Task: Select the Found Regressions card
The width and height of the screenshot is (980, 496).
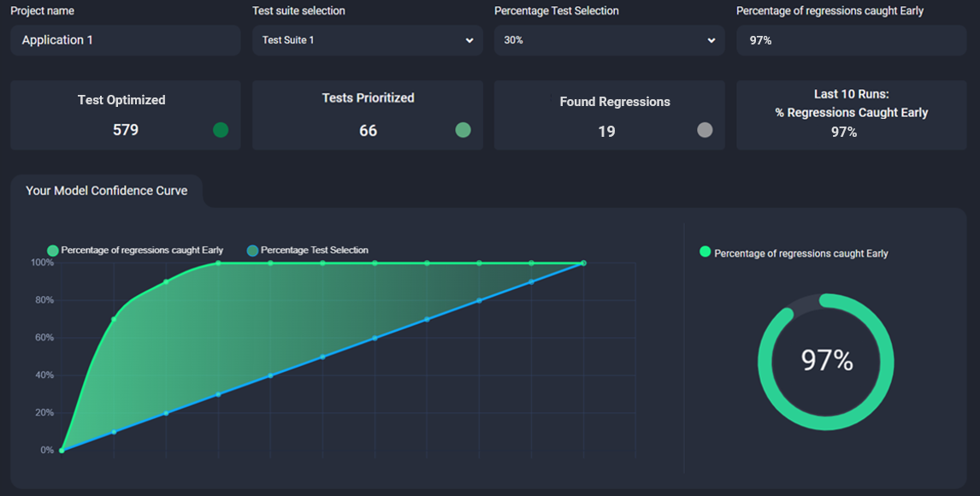Action: pyautogui.click(x=609, y=115)
